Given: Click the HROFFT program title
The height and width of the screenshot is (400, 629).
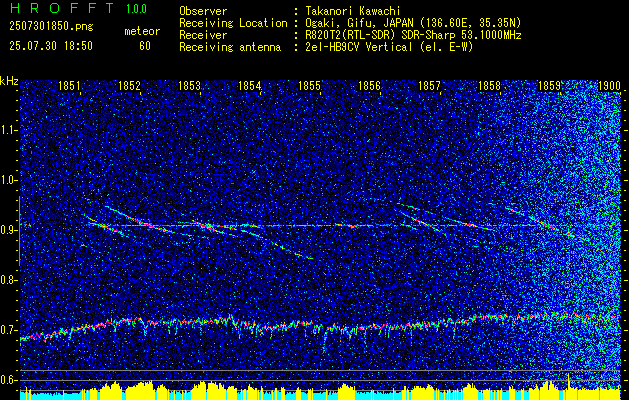Looking at the screenshot, I should coord(61,8).
